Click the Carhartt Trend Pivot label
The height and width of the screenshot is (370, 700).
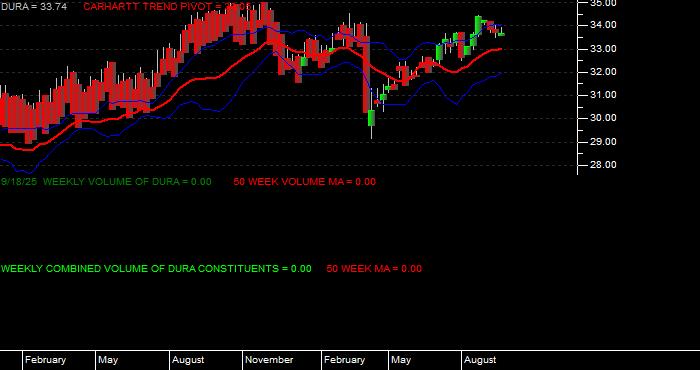[167, 7]
